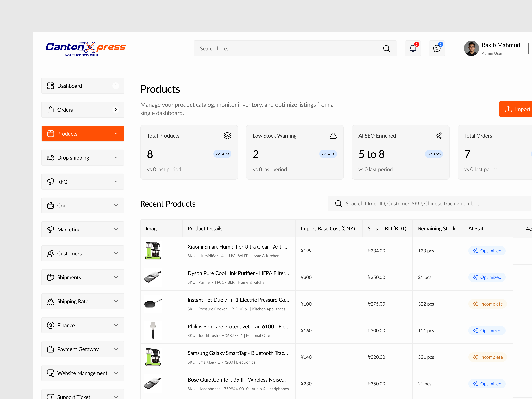The height and width of the screenshot is (399, 532).
Task: Expand the RFQ menu chevron
Action: click(x=116, y=182)
